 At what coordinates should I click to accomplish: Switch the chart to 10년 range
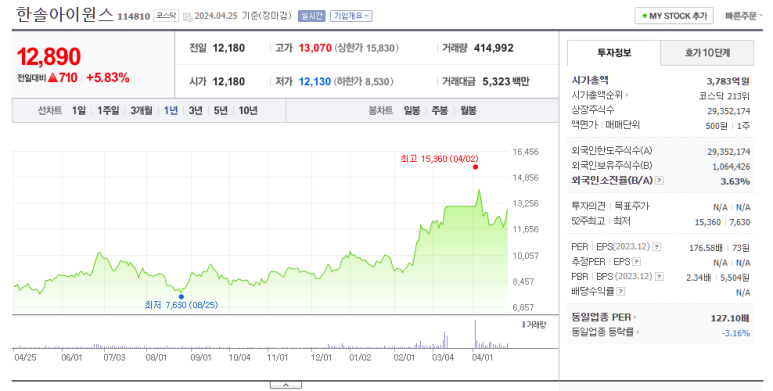point(248,110)
